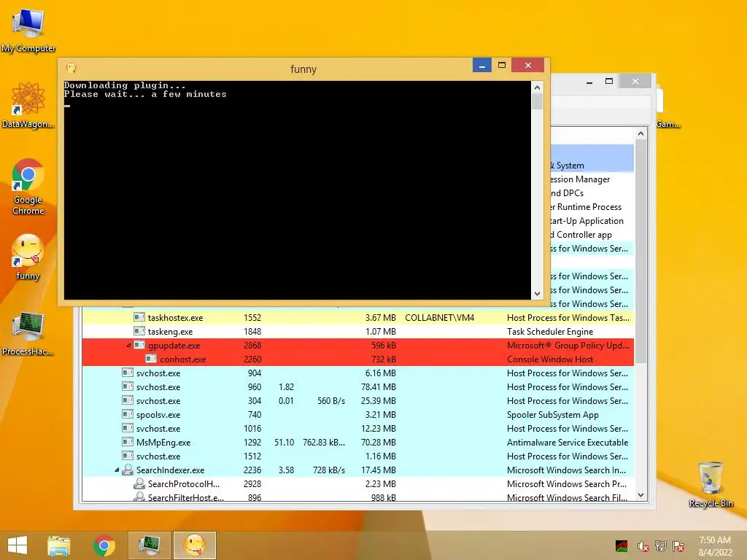Open ProcessHacker desktop shortcut
The width and height of the screenshot is (747, 560).
click(28, 333)
